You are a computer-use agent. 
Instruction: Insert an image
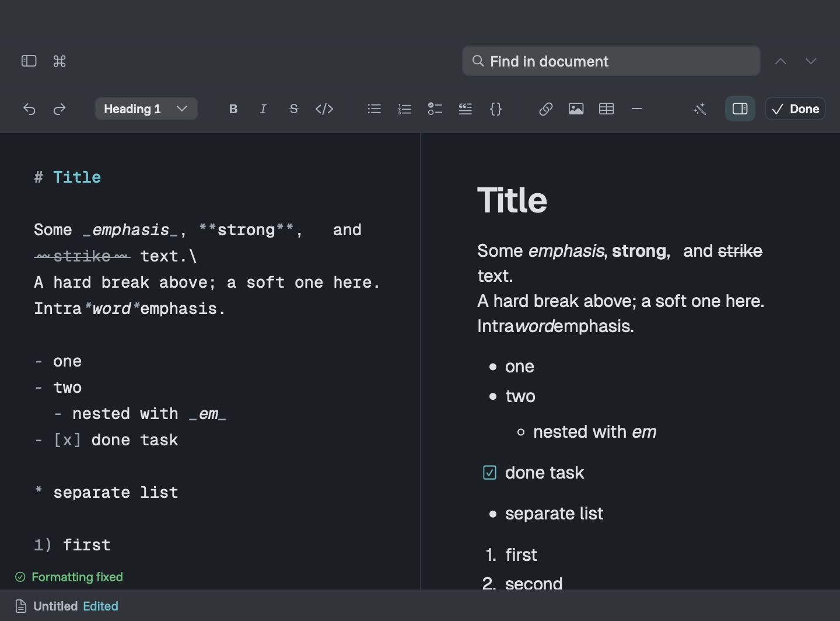pos(576,109)
